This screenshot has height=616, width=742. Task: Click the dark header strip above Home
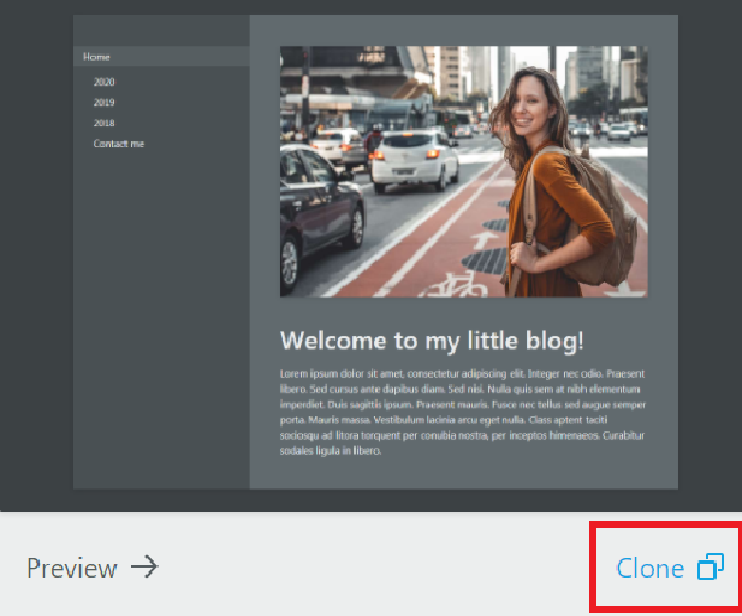161,31
